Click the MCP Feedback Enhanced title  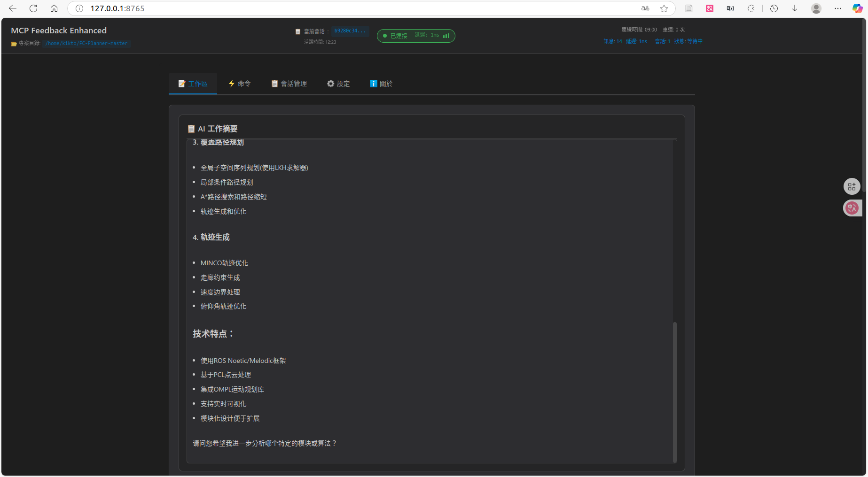(59, 31)
